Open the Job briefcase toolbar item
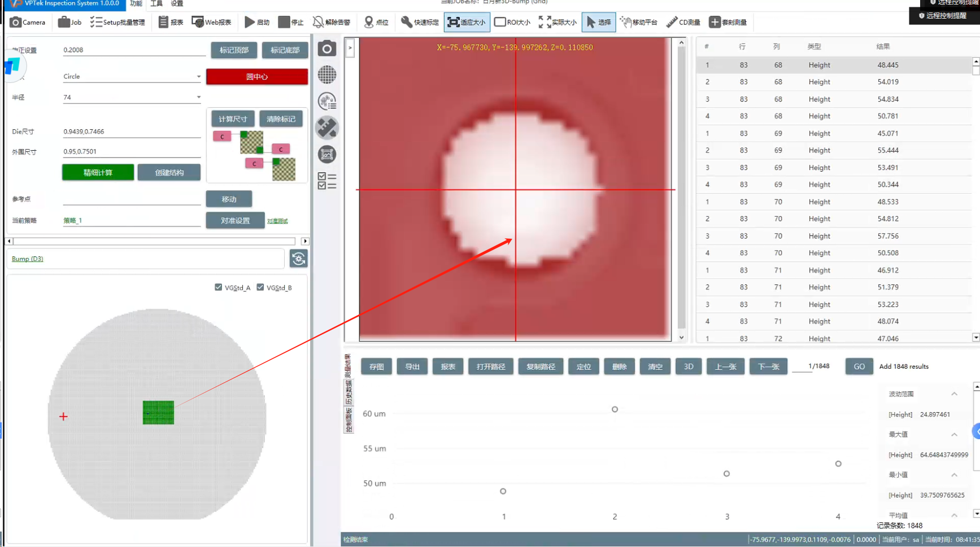 click(69, 22)
